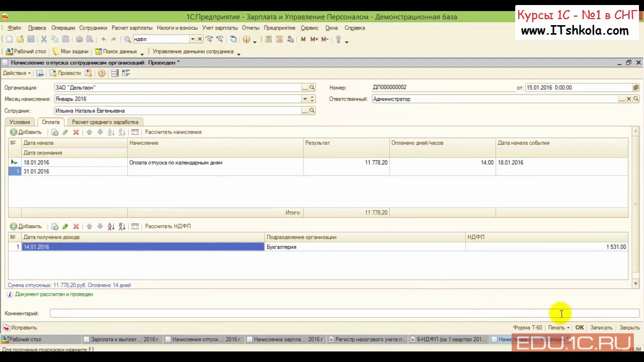
Task: Select the Бухгалтерия cell in НДФЛ table
Action: (365, 247)
